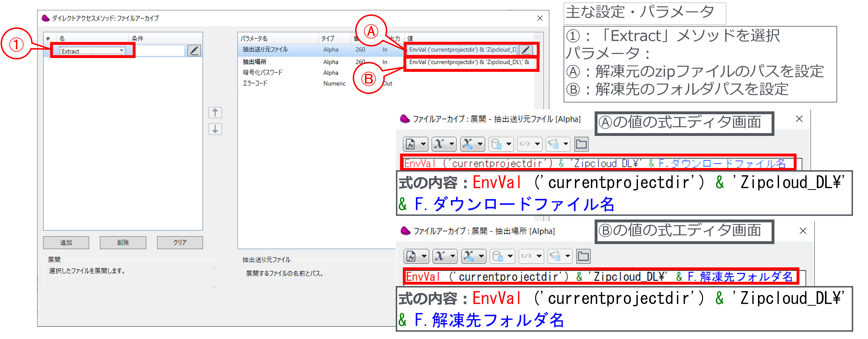Click the 抽出送り元ファイル value field
Image resolution: width=868 pixels, height=339 pixels.
tap(462, 50)
